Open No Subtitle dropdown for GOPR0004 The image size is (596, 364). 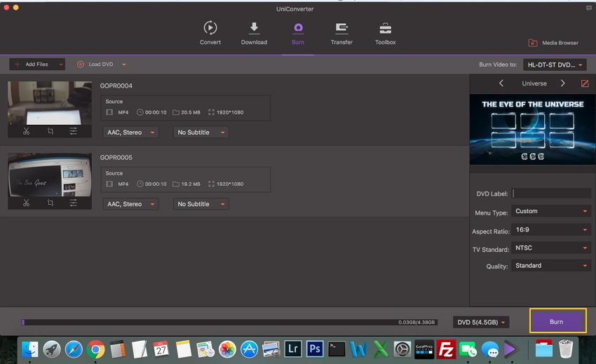[201, 133]
